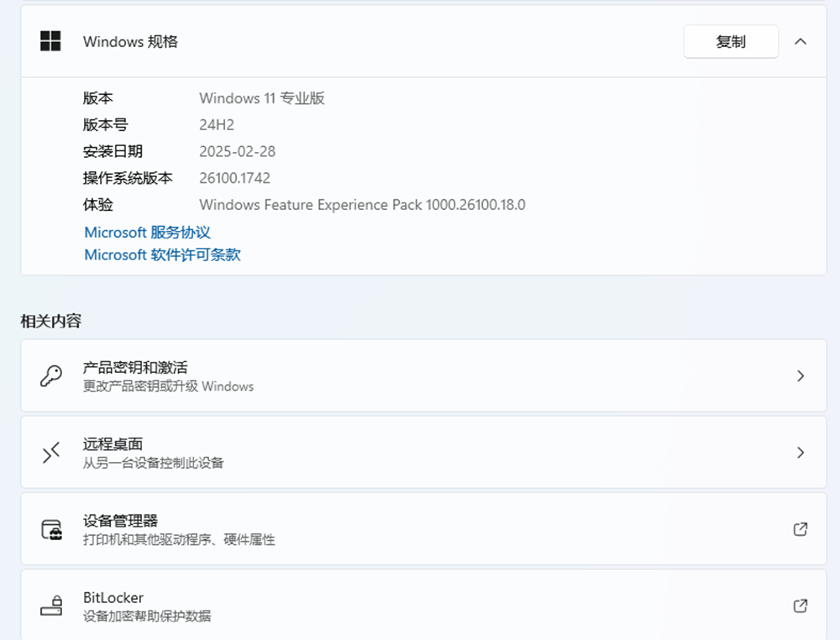
Task: Click the description 更改产品密钥或升级 Windows
Action: click(168, 386)
